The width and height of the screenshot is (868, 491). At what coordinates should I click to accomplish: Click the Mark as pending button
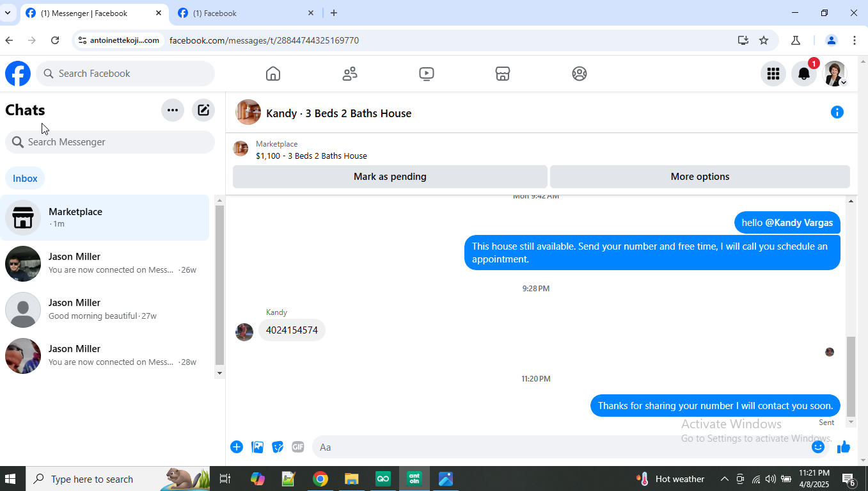(x=390, y=177)
